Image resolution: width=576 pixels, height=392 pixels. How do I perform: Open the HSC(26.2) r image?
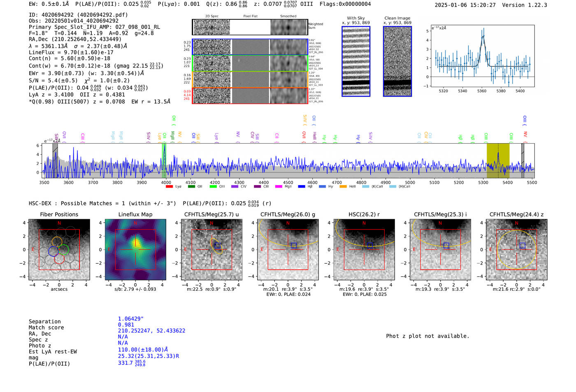point(364,250)
